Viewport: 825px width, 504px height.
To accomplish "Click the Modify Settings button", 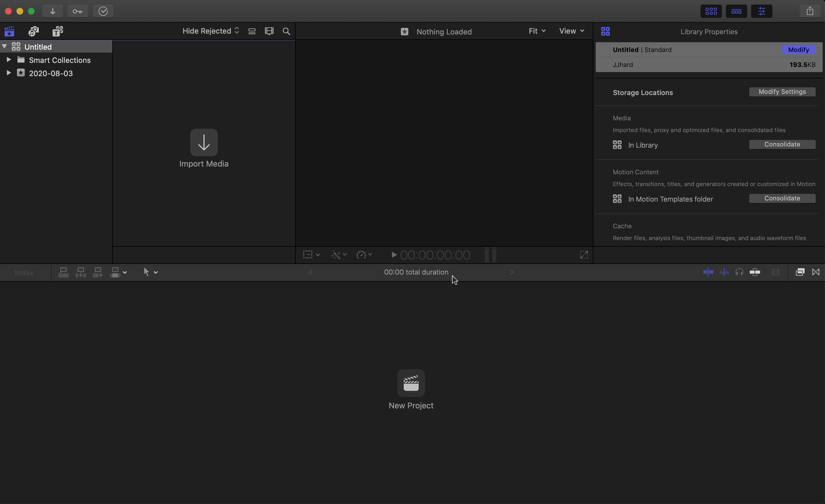I will (782, 92).
